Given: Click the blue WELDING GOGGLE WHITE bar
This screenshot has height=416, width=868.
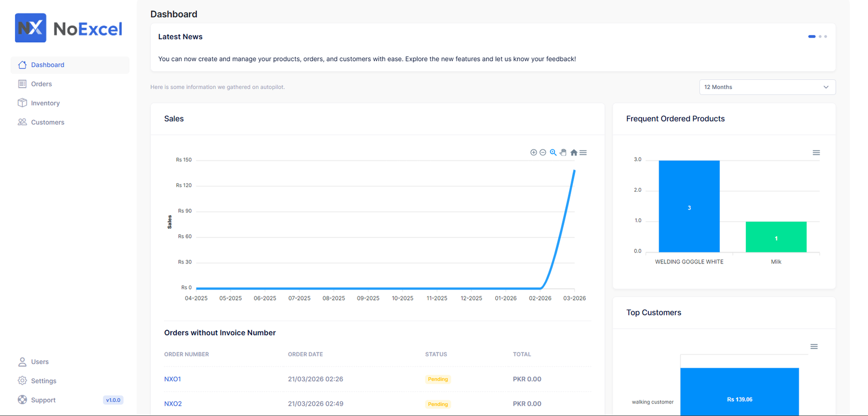Looking at the screenshot, I should tap(689, 206).
